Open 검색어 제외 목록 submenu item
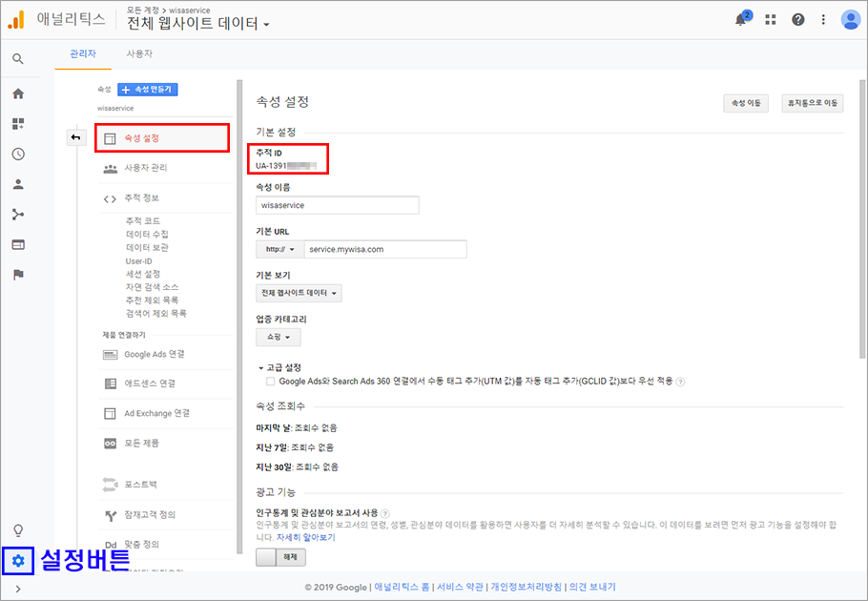868x601 pixels. [x=156, y=313]
